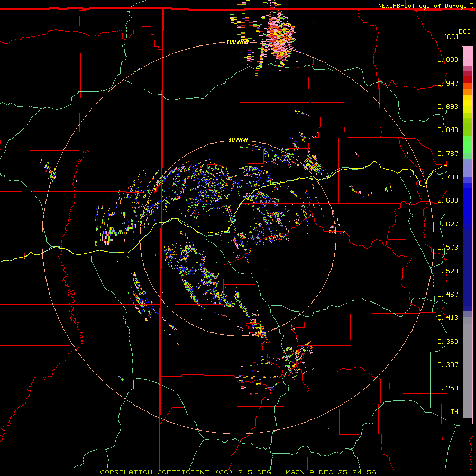Select the 0.467 color scale value
This screenshot has height=476, width=476.
pyautogui.click(x=448, y=294)
